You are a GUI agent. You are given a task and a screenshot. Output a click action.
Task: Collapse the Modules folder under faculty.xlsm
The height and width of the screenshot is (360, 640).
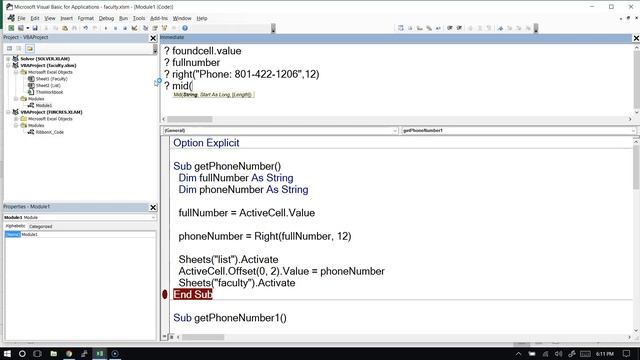click(x=16, y=99)
